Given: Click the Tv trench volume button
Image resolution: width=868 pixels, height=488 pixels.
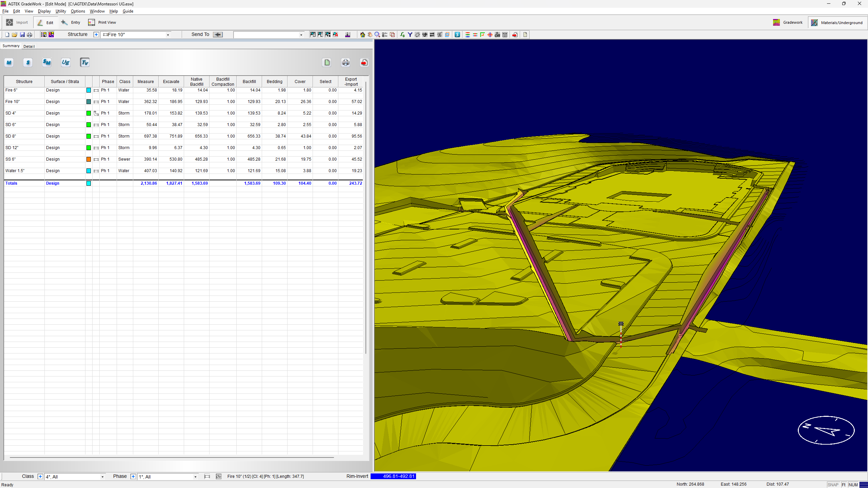Looking at the screenshot, I should pyautogui.click(x=85, y=62).
